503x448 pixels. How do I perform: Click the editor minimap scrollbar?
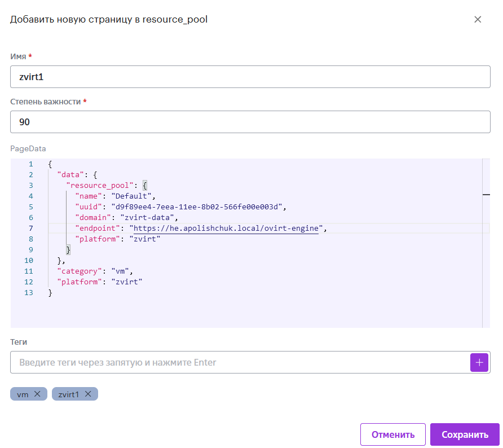tap(486, 243)
